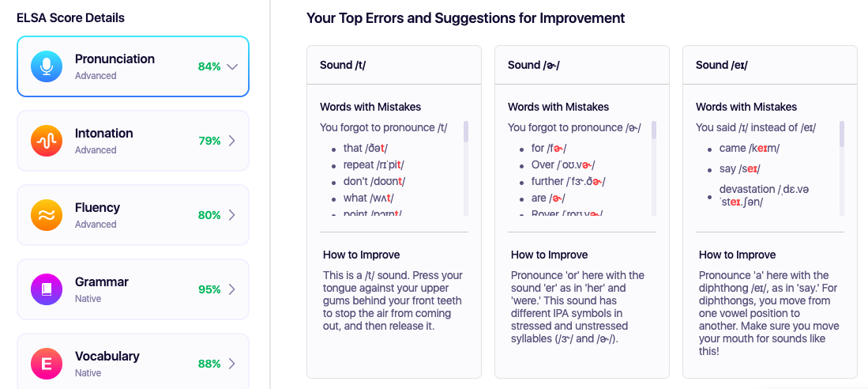Image resolution: width=868 pixels, height=389 pixels.
Task: Select the Intonation score card
Action: (133, 141)
